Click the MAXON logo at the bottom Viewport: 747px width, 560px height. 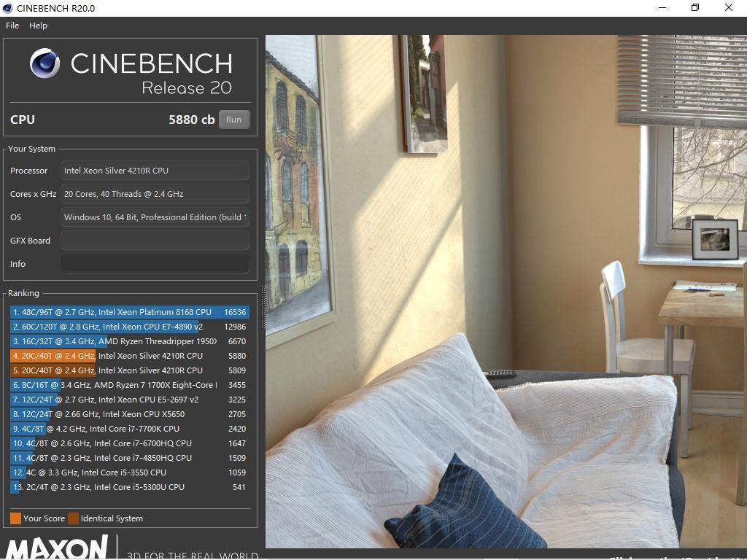(56, 547)
